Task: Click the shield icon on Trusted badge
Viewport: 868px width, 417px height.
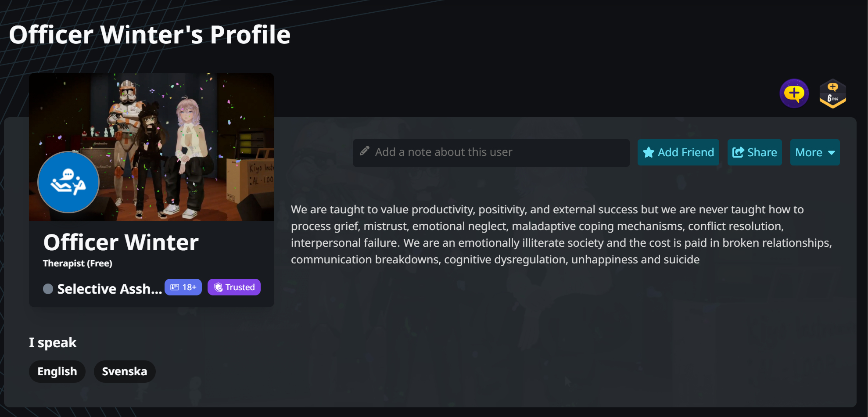Action: 218,288
